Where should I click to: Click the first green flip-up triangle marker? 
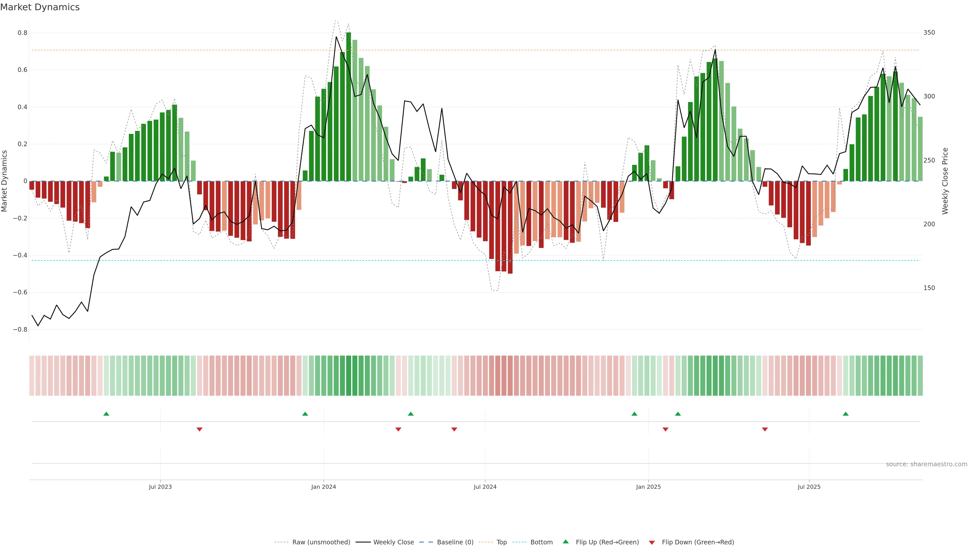click(106, 414)
